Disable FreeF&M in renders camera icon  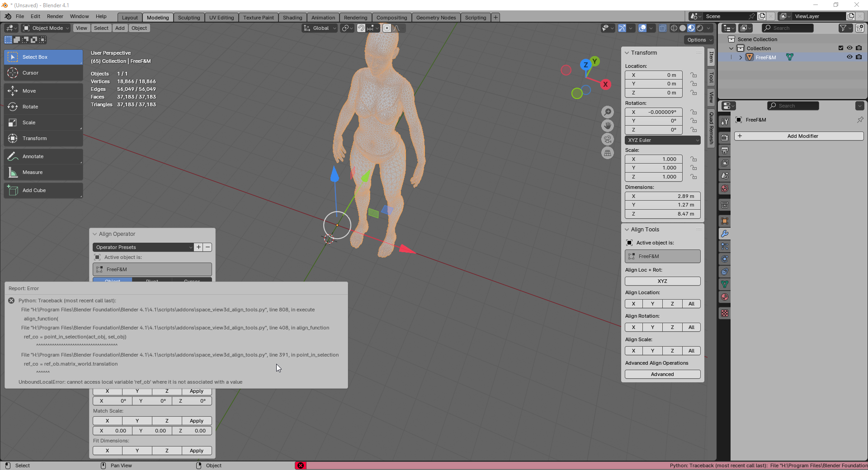[x=859, y=57]
